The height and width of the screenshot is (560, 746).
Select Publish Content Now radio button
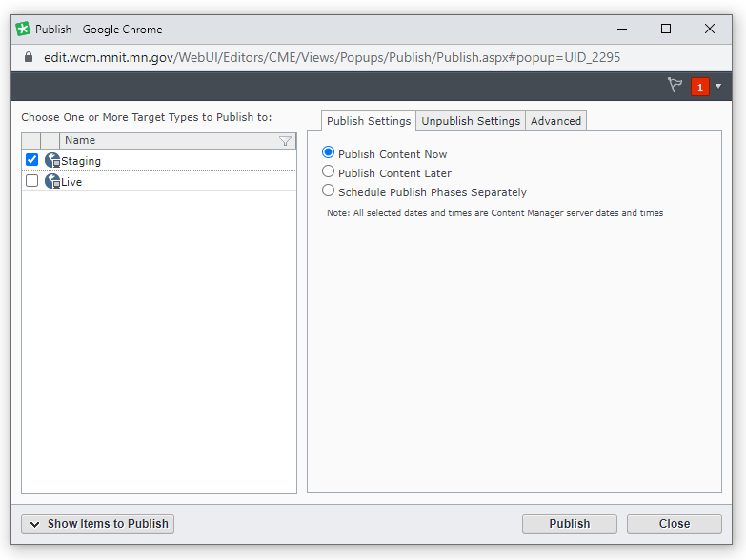point(329,152)
